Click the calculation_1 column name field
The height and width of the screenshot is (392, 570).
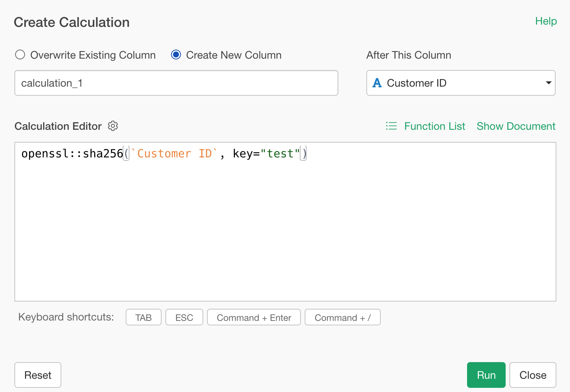tap(176, 83)
